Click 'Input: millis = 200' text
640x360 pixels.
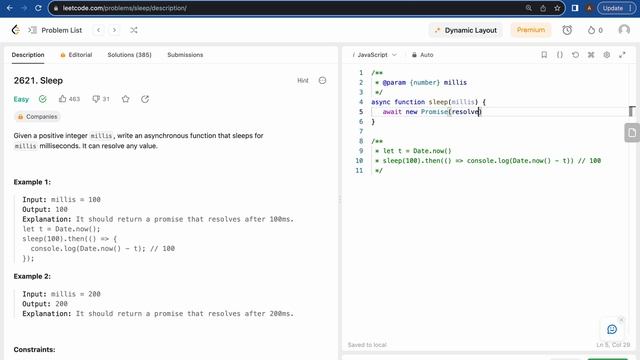(61, 294)
